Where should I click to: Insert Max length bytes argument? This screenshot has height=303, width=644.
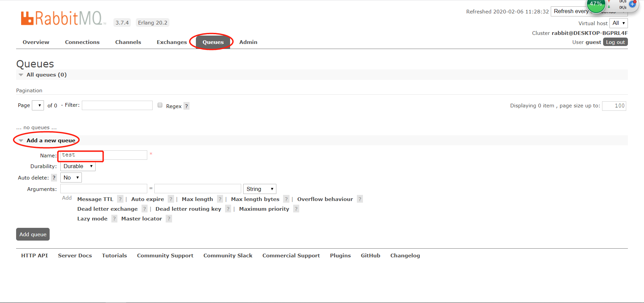pyautogui.click(x=255, y=199)
